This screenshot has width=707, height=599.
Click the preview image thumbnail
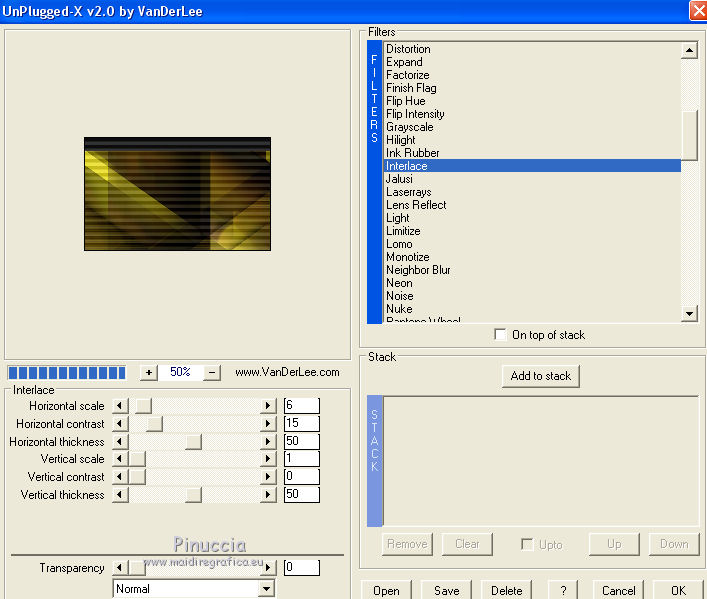click(177, 194)
